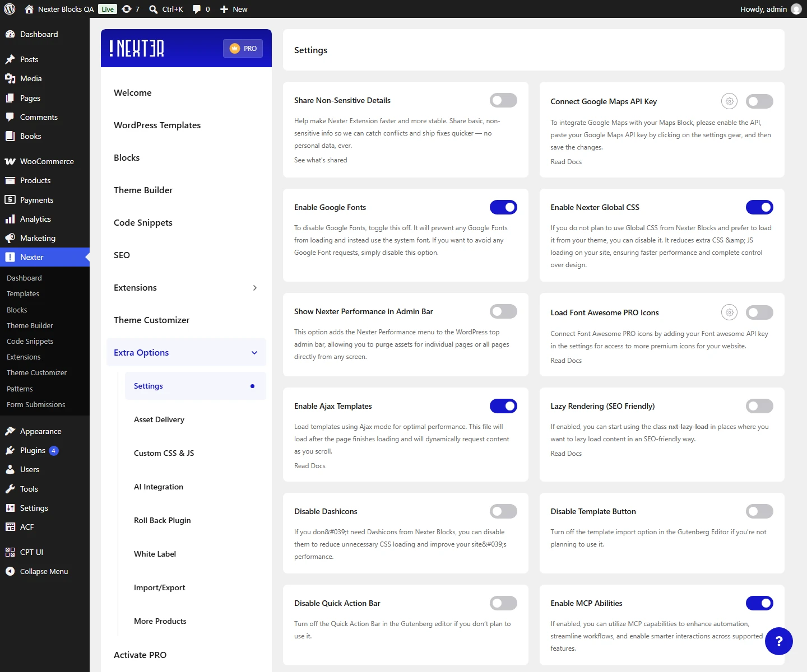This screenshot has height=672, width=807.
Task: Open the comments bubble icon in admin bar
Action: [x=197, y=9]
